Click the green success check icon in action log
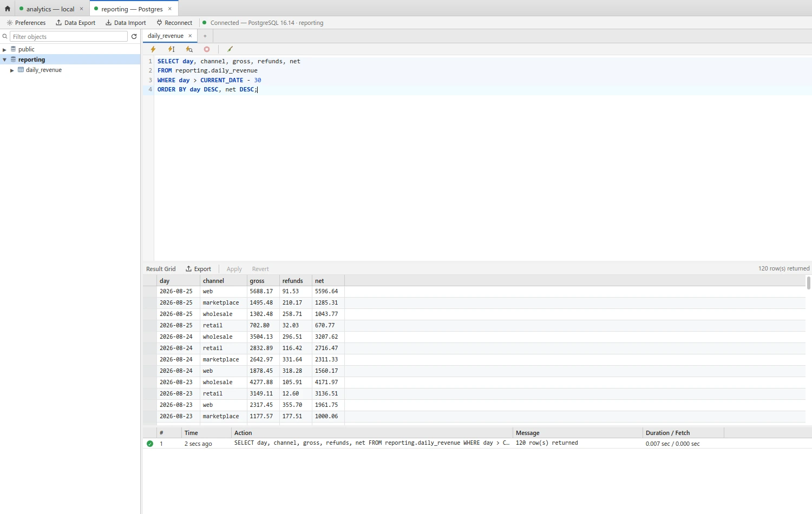812x514 pixels. click(x=150, y=444)
